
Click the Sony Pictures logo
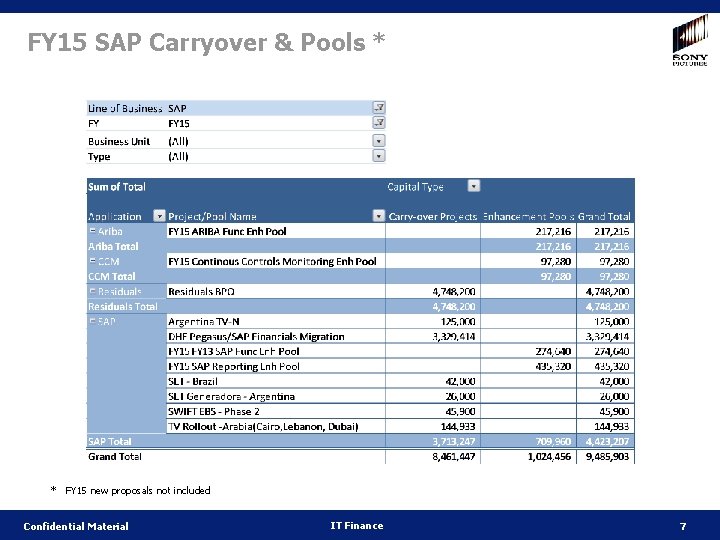[x=690, y=40]
